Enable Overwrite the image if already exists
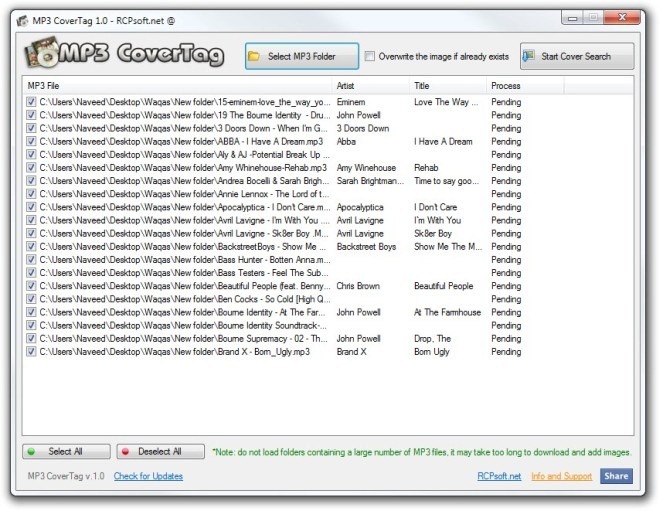Image resolution: width=660 pixels, height=511 pixels. 370,56
